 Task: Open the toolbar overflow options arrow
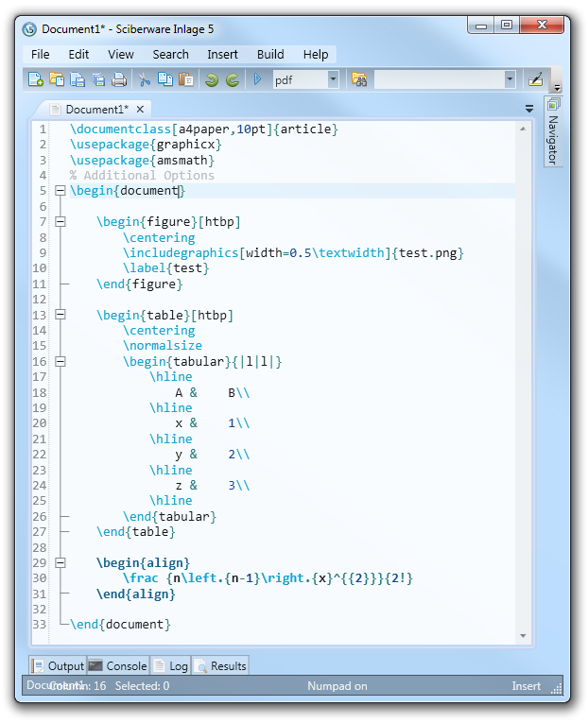pos(557,87)
